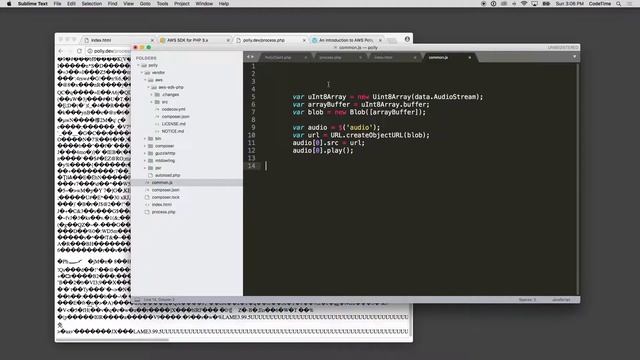Click line number 5 in the gutter
This screenshot has height=360, width=640.
coord(253,97)
